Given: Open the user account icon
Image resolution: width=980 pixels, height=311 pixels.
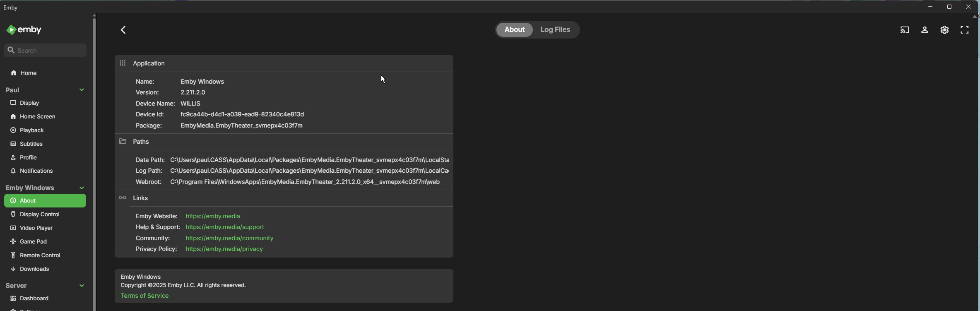Looking at the screenshot, I should pos(925,30).
